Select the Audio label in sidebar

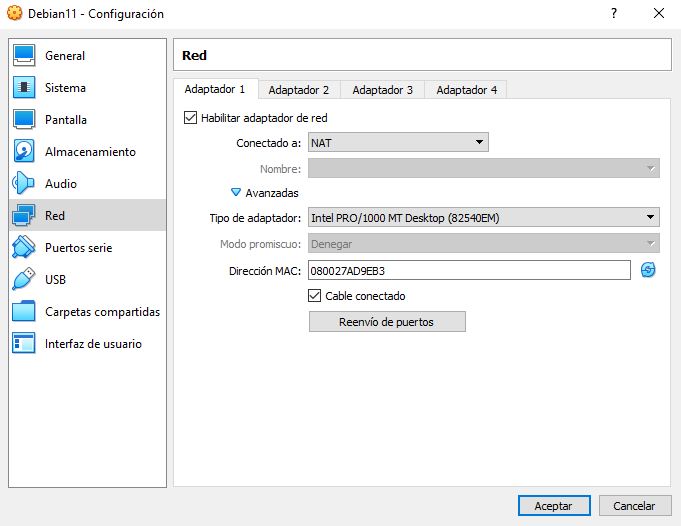61,184
